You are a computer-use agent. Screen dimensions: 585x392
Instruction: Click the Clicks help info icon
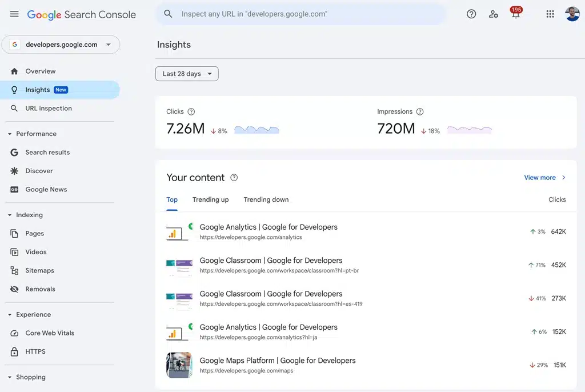(x=191, y=112)
